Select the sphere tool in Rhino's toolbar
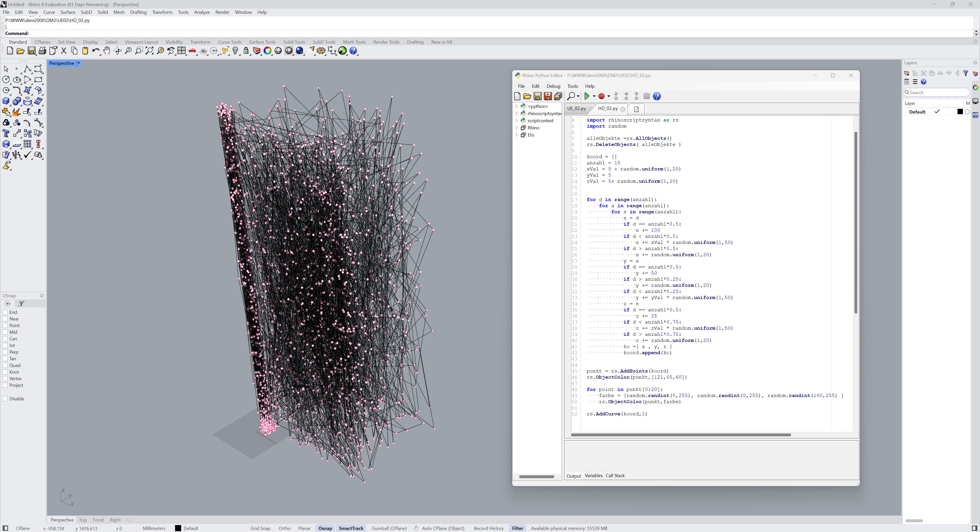The height and width of the screenshot is (532, 980). point(17,101)
